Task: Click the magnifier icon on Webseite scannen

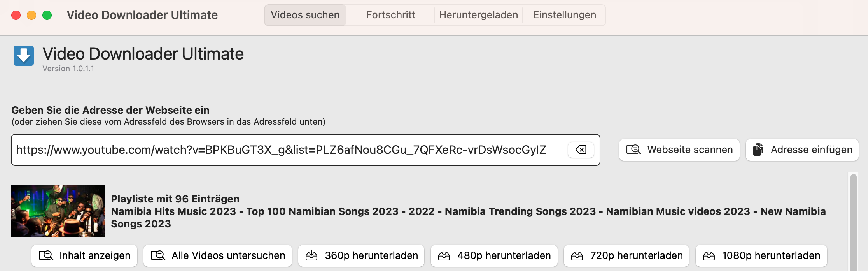Action: (633, 150)
